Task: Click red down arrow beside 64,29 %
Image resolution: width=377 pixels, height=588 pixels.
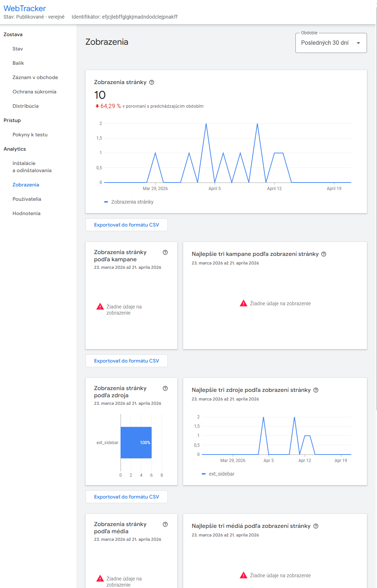Action: 97,106
